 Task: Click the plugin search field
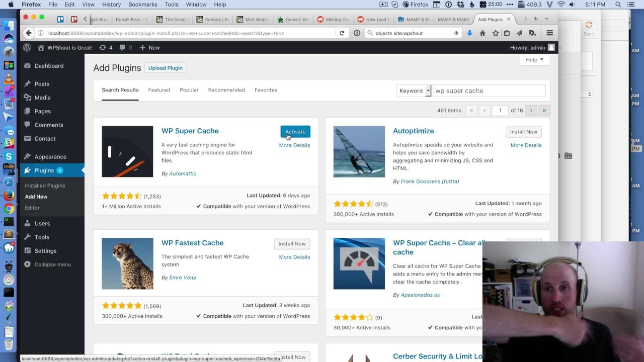pyautogui.click(x=489, y=90)
